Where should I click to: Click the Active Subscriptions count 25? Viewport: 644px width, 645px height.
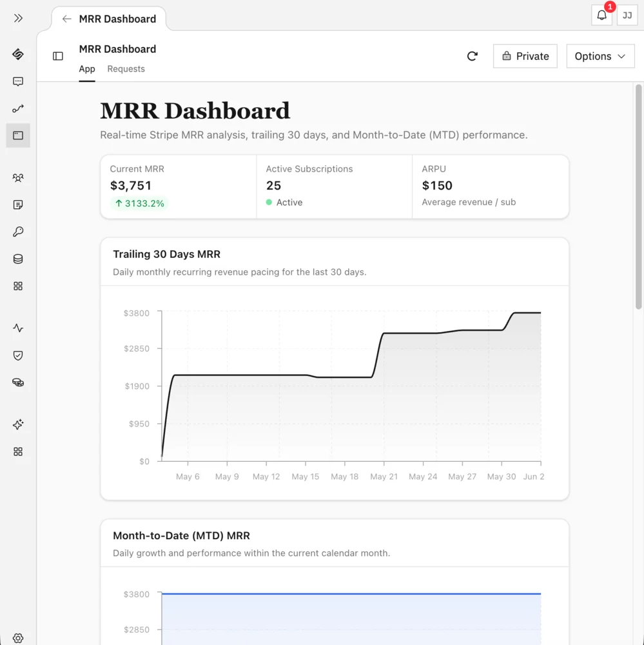(273, 186)
